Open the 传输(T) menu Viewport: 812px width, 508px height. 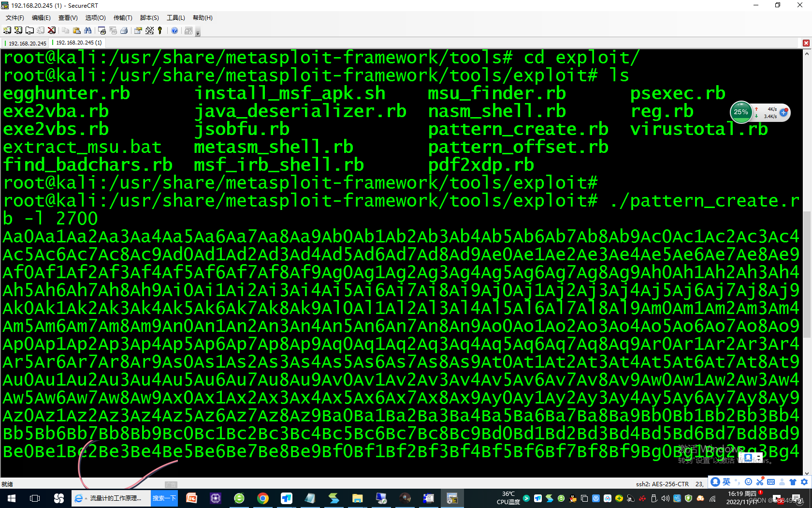coord(123,18)
